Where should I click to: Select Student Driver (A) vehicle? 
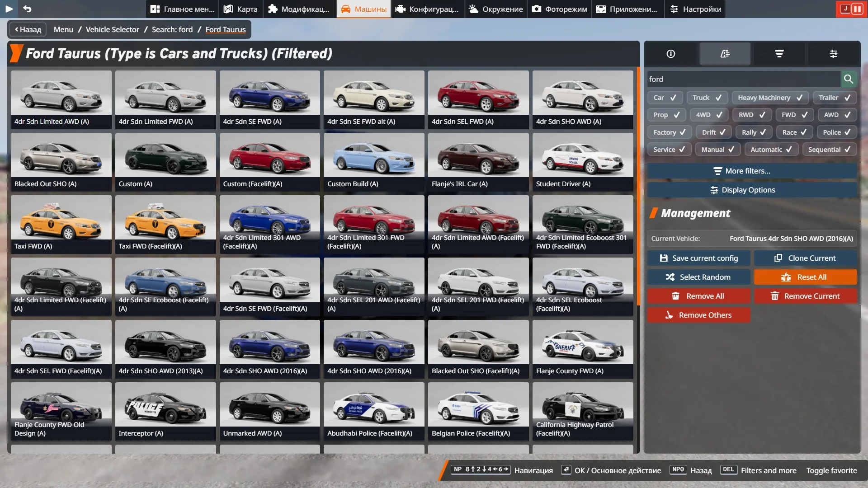[583, 162]
